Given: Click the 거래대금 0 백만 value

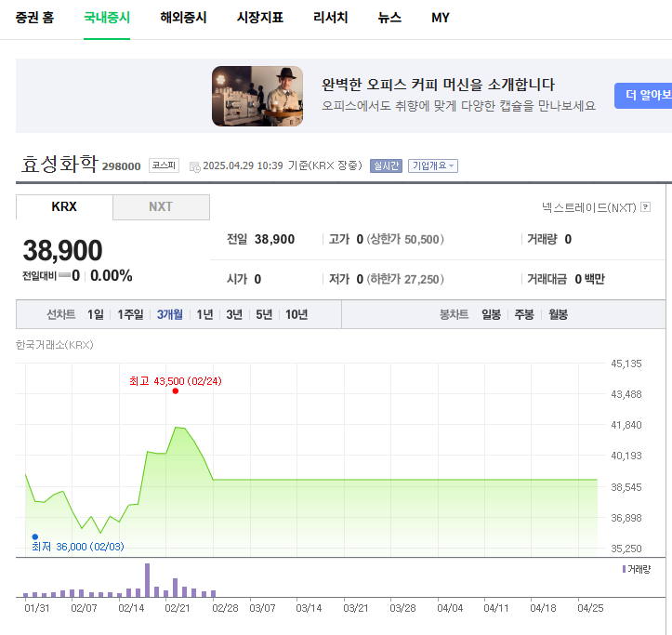Looking at the screenshot, I should pyautogui.click(x=589, y=280).
